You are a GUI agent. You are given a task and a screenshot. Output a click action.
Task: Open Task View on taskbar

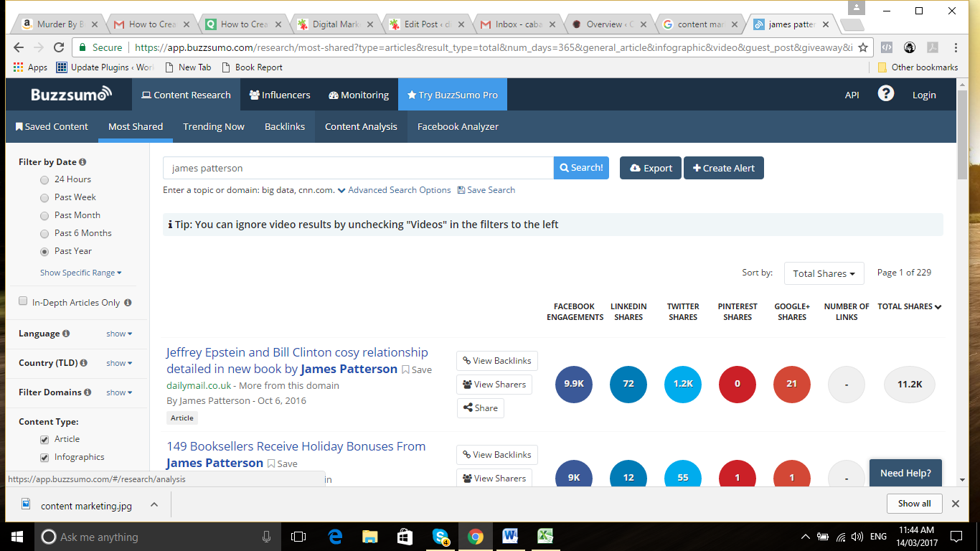tap(298, 537)
